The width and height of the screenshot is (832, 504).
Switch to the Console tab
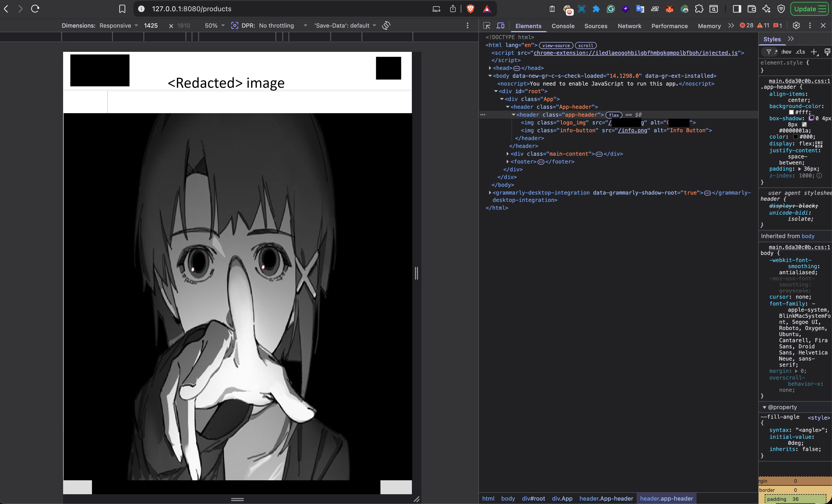pos(563,26)
